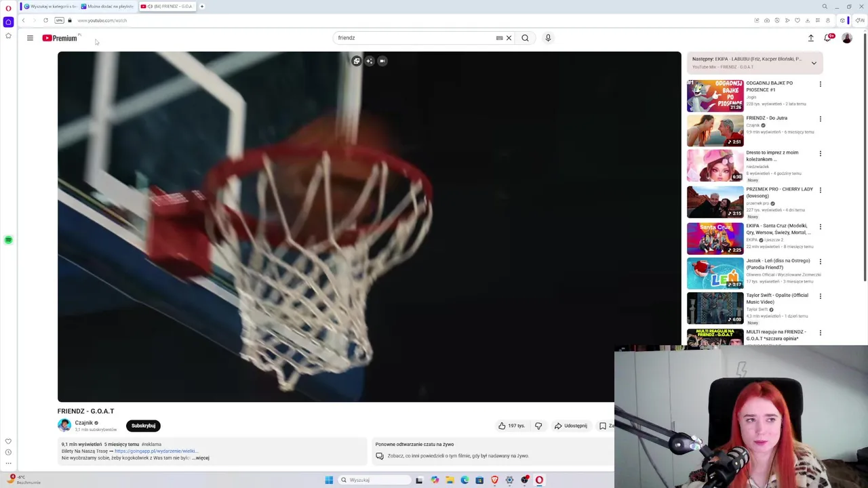Dislike the video with thumbs down
868x488 pixels.
(538, 426)
